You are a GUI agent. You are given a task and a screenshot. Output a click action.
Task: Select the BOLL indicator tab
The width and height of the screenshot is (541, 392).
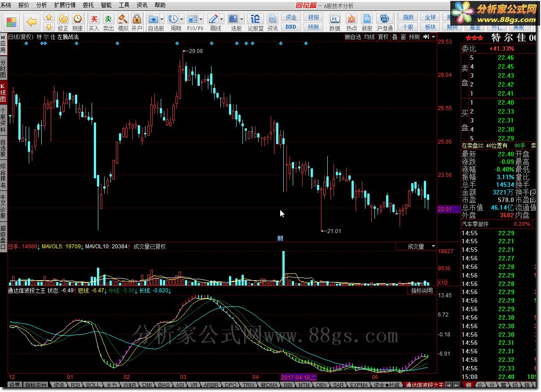[93, 385]
